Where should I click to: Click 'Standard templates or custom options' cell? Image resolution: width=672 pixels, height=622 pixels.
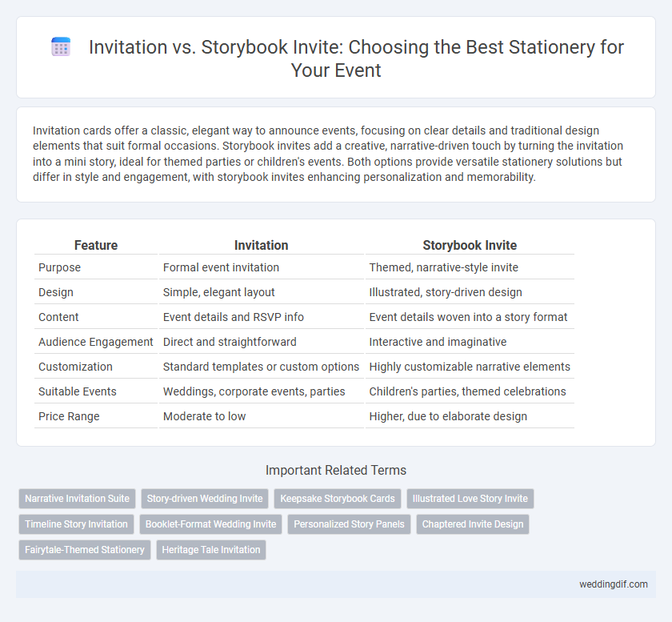(x=262, y=367)
